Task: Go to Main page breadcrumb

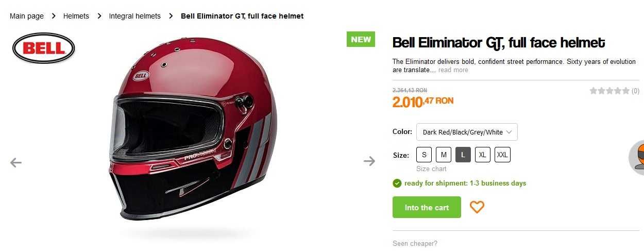Action: coord(27,16)
